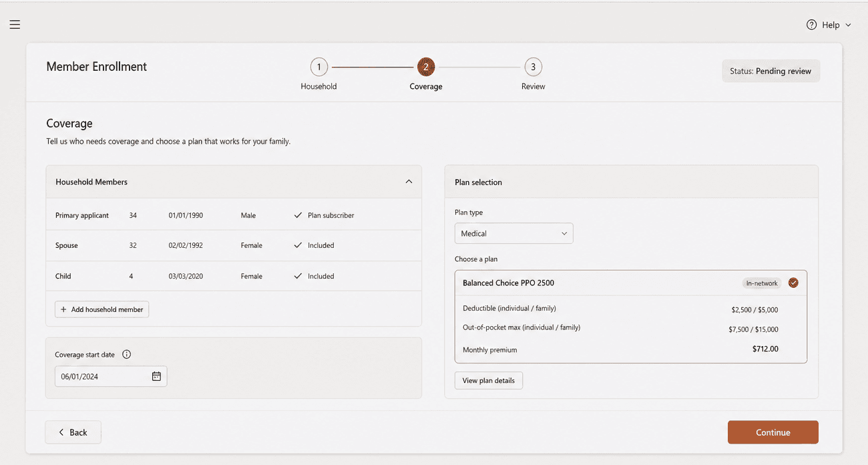The width and height of the screenshot is (868, 465).
Task: Expand the Help dropdown chevron
Action: click(848, 25)
